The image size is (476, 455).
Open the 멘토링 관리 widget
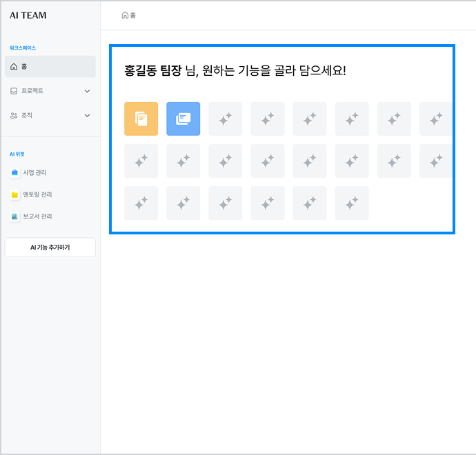[x=38, y=194]
